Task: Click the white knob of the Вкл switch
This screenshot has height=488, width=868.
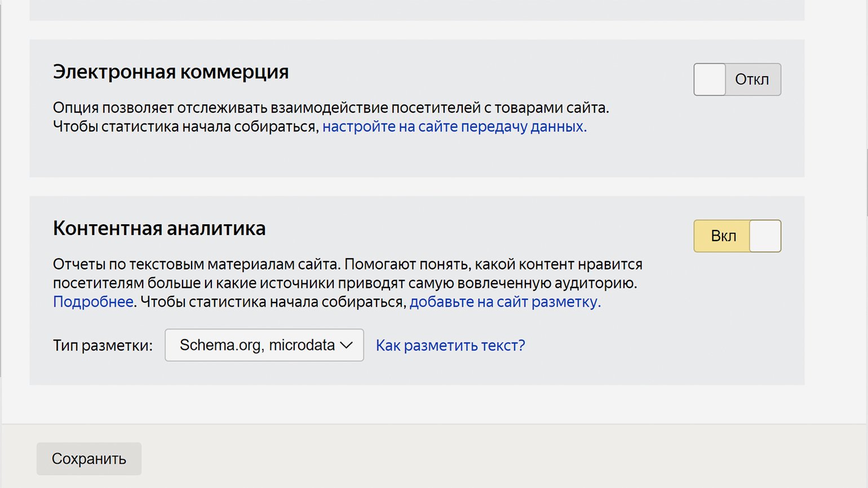Action: click(765, 236)
